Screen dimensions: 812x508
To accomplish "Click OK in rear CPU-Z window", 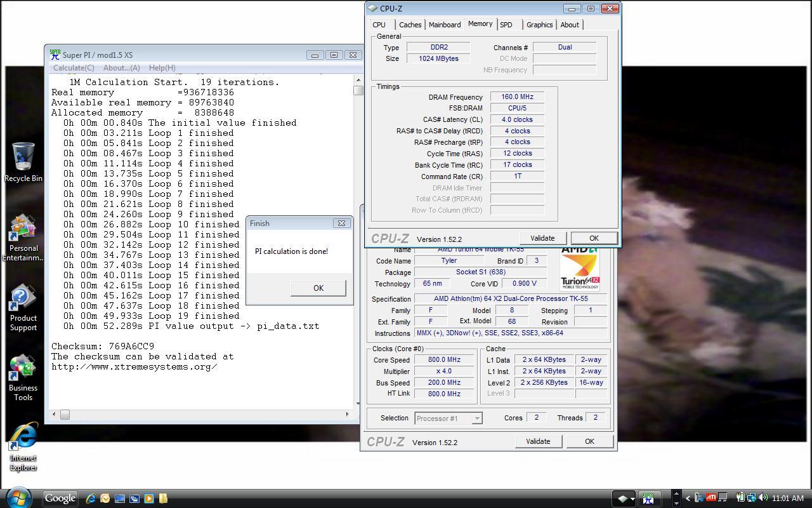I will (589, 441).
